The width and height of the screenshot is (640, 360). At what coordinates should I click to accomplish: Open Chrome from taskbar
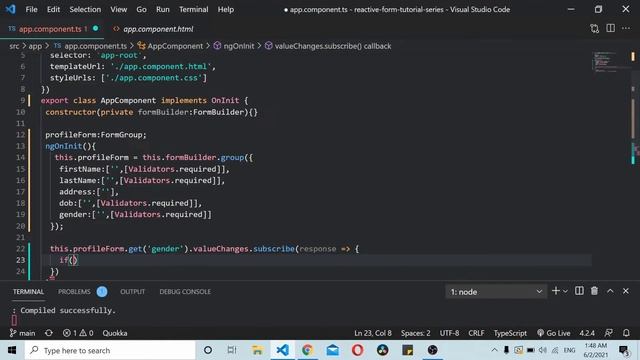(x=307, y=350)
